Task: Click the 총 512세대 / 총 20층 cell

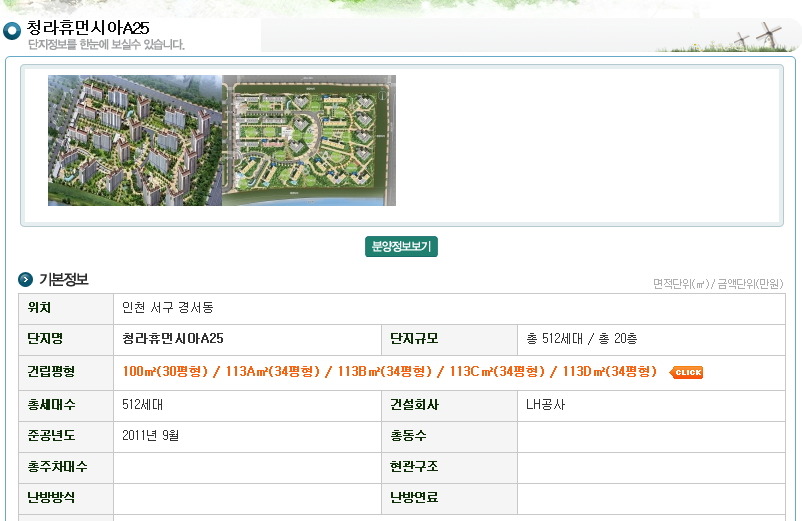Action: point(651,339)
